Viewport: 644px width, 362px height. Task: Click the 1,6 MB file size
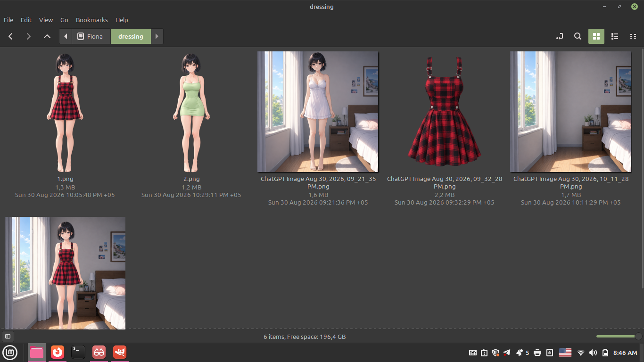point(318,195)
